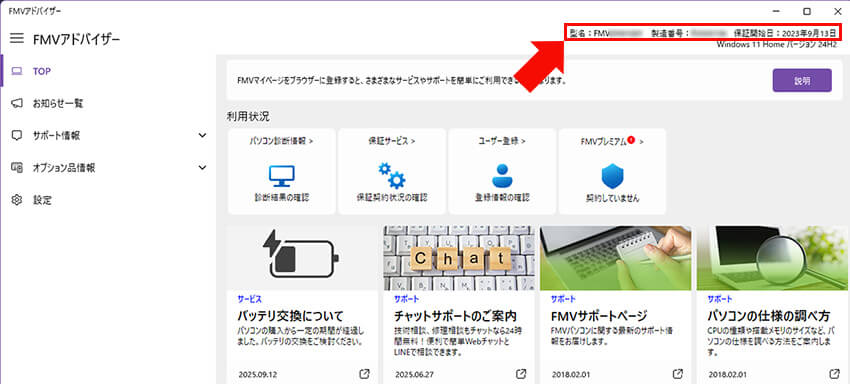Click the 利用状況 heading
The height and width of the screenshot is (384, 850).
tap(248, 116)
